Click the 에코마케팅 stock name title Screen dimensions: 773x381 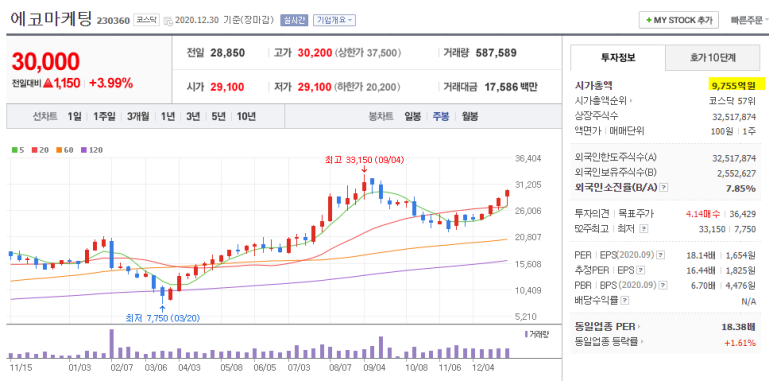coord(51,19)
